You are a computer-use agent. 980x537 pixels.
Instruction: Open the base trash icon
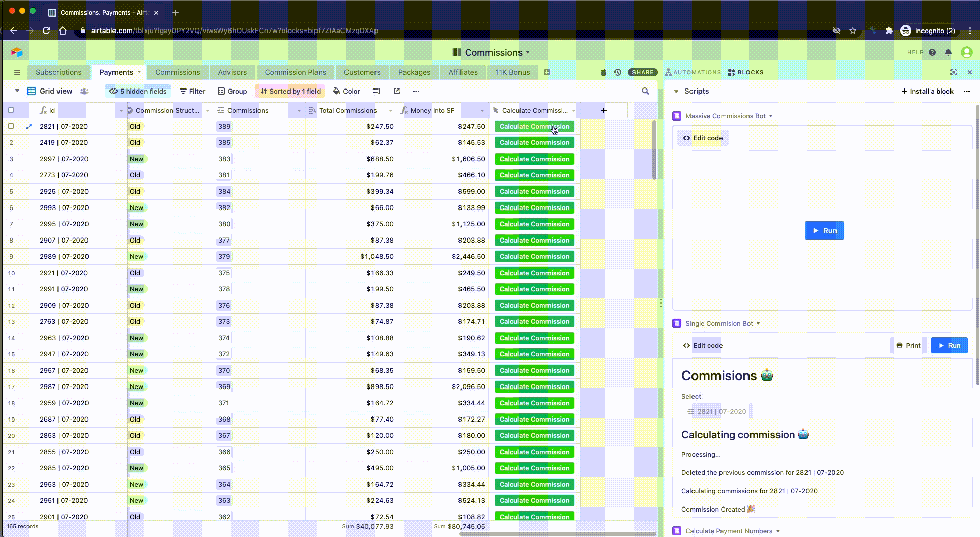[603, 72]
